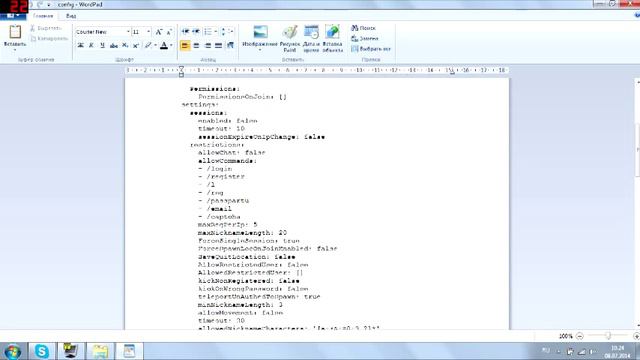Open the WordPad application menu button
640x360 pixels.
13,16
